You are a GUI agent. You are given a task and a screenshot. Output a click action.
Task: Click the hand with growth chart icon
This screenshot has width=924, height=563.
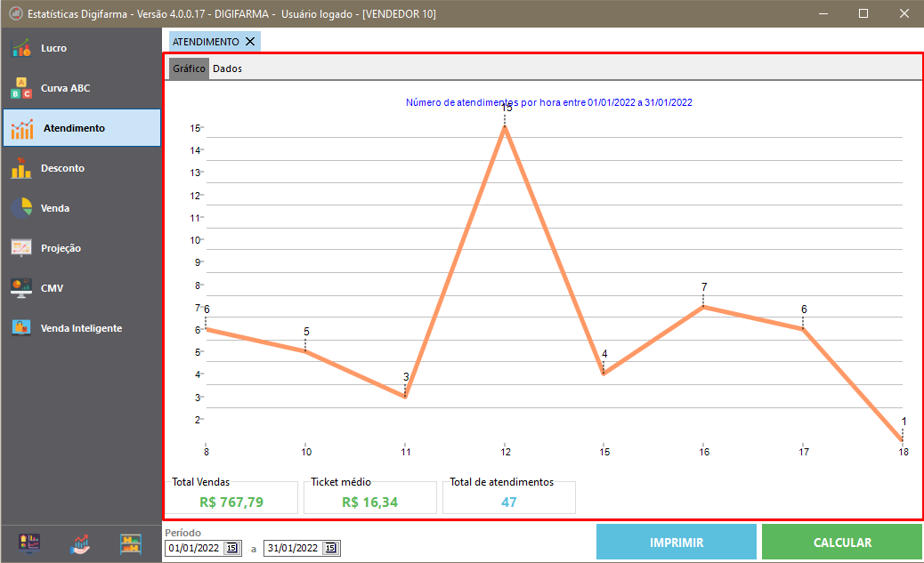pos(81,543)
